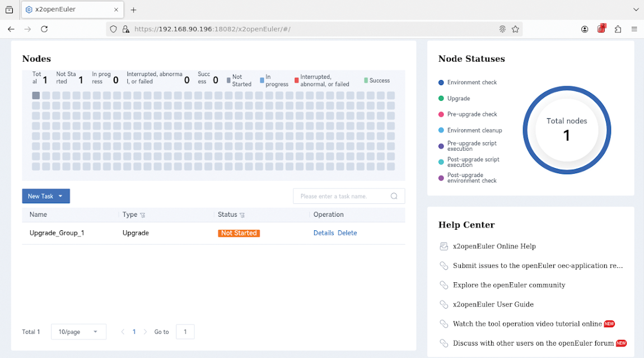Click the Interrupted red legend swatch
The image size is (644, 358).
click(297, 81)
